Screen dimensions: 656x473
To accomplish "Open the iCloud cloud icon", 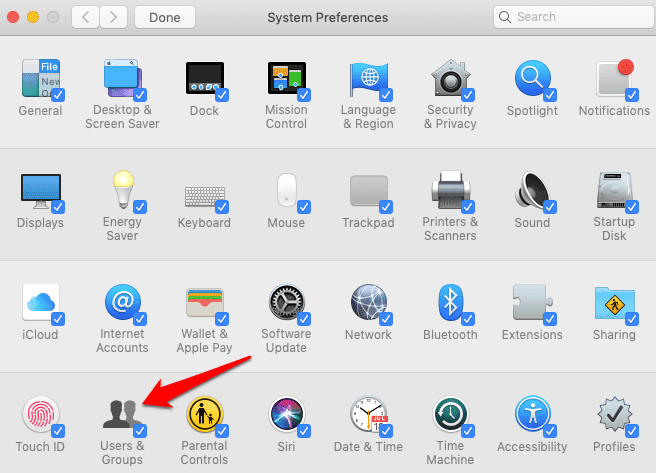I will (41, 302).
